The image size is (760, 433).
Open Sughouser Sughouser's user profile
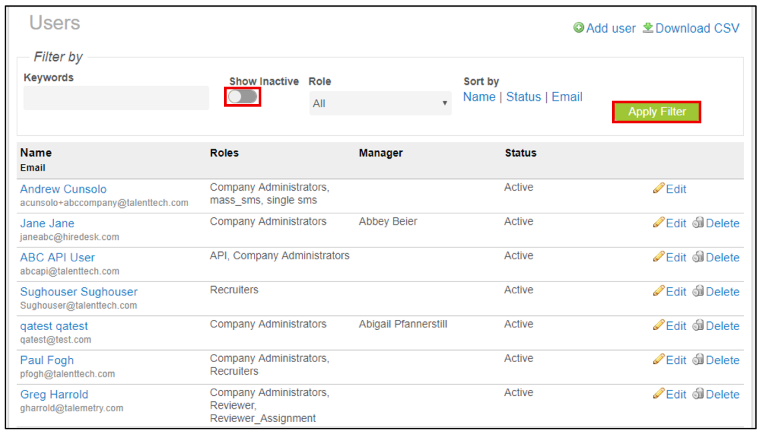click(x=79, y=292)
